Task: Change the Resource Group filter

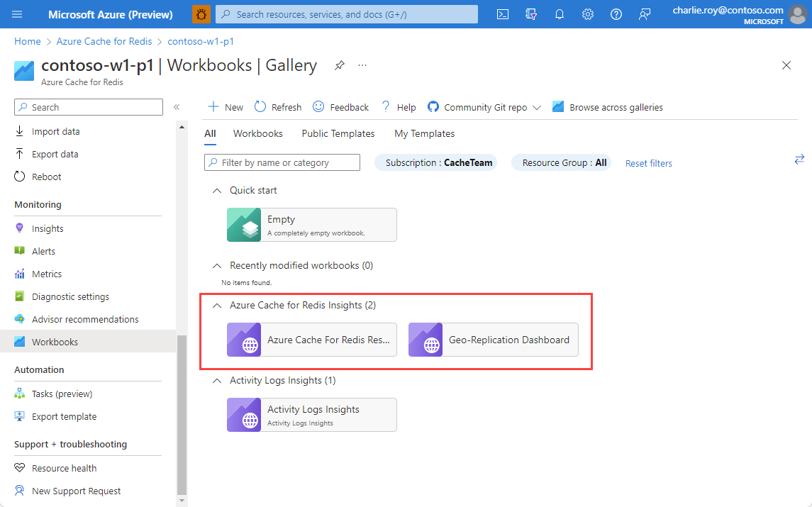Action: point(561,162)
